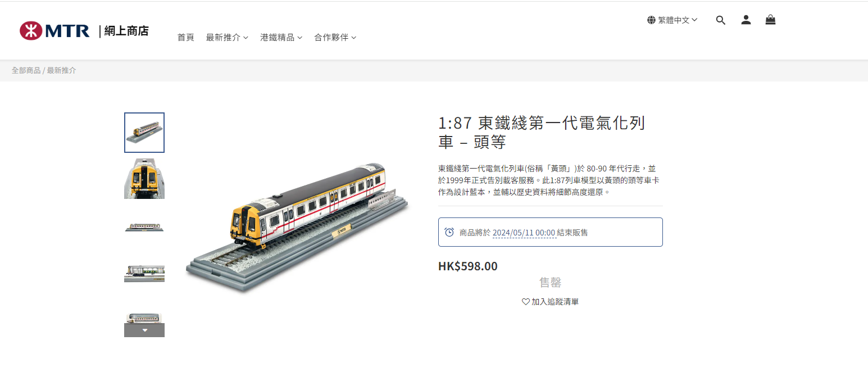This screenshot has width=868, height=372.
Task: Click the down arrow under thumbnail list
Action: click(144, 330)
